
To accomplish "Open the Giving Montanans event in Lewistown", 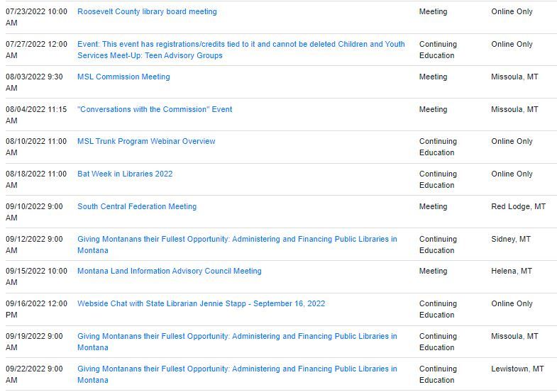I will click(x=237, y=374).
